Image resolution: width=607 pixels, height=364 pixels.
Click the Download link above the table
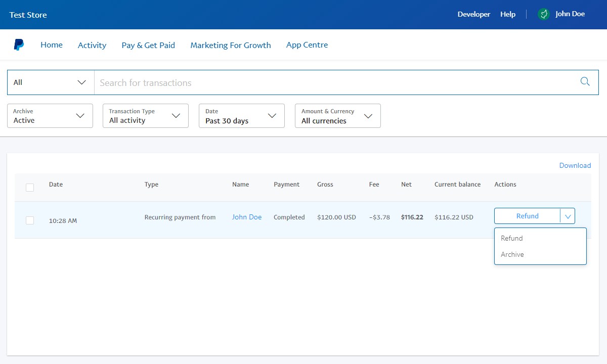[x=575, y=165]
